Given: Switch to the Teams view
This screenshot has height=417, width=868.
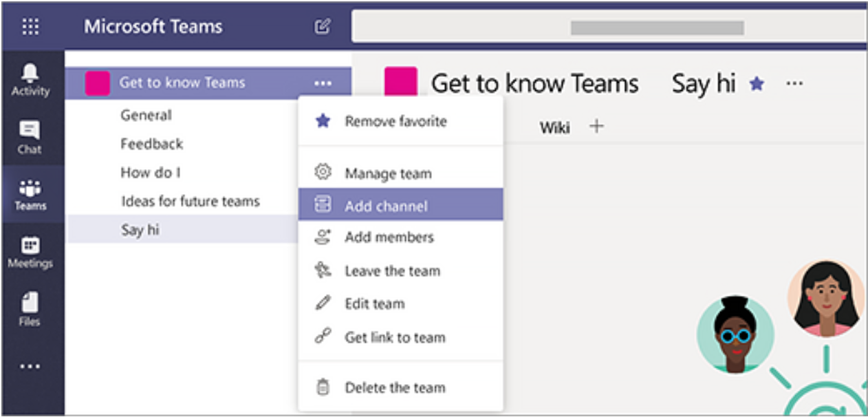Looking at the screenshot, I should tap(30, 187).
